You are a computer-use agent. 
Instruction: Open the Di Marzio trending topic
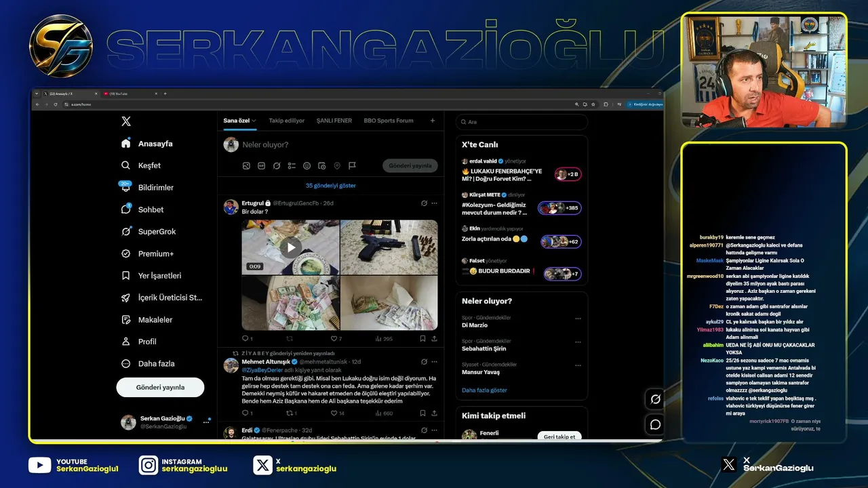(475, 325)
